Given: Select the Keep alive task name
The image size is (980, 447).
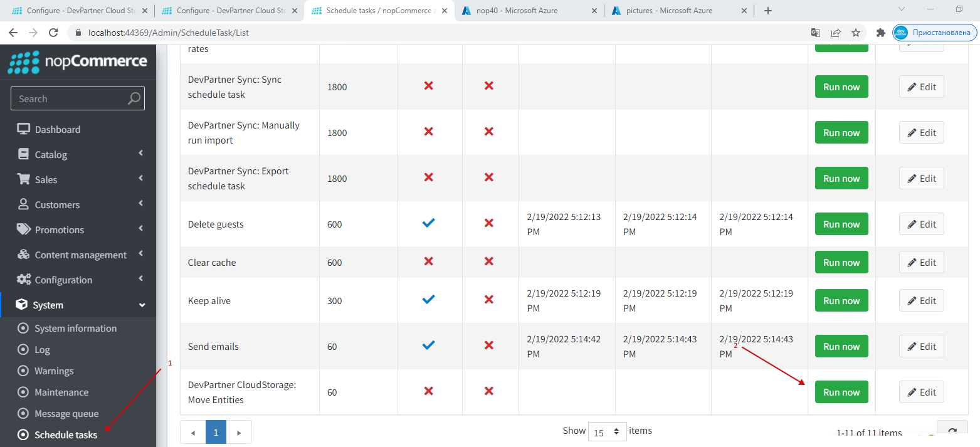Looking at the screenshot, I should pos(209,301).
